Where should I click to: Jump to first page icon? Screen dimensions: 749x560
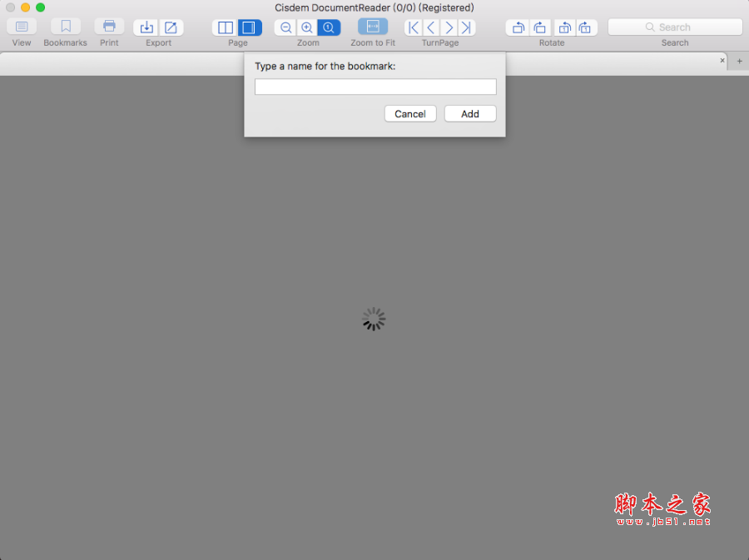pyautogui.click(x=414, y=27)
